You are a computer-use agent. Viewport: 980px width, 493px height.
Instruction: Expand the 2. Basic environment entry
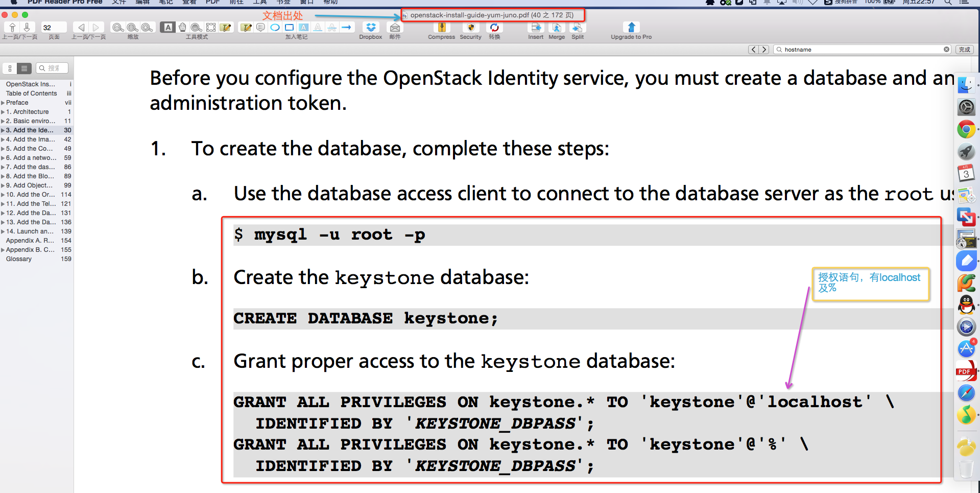point(3,121)
